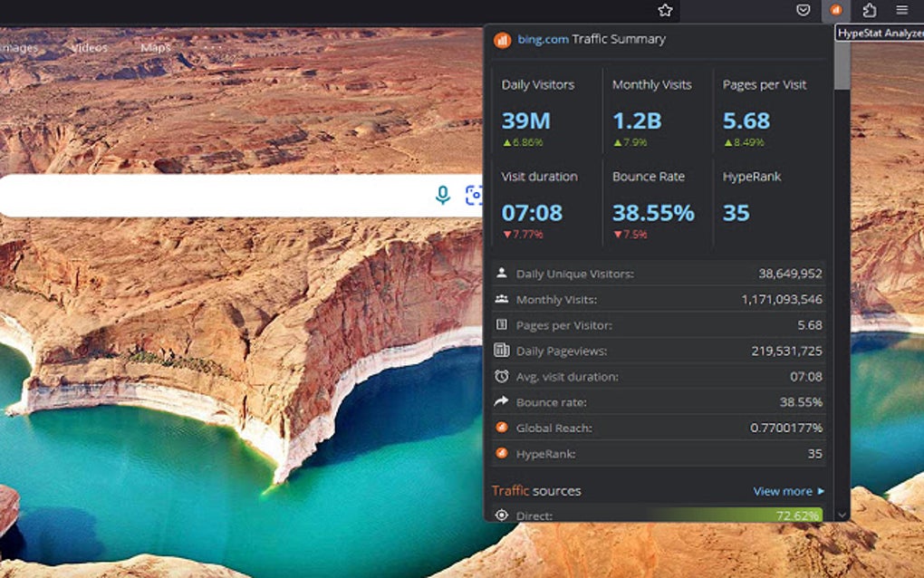The height and width of the screenshot is (578, 924).
Task: Open the Firefox hamburger menu
Action: [902, 11]
